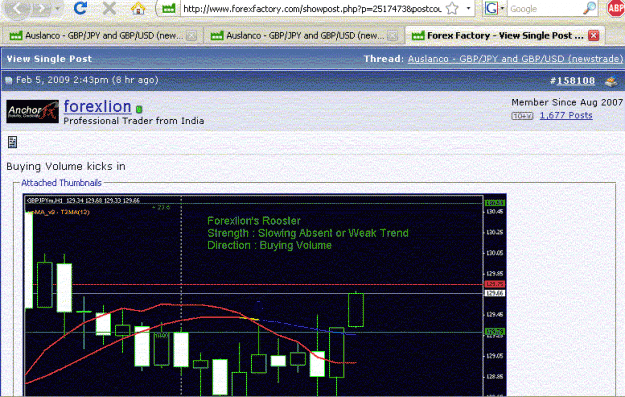Click the browser forward arrow button
Image resolution: width=625 pixels, height=397 pixels.
coord(41,8)
